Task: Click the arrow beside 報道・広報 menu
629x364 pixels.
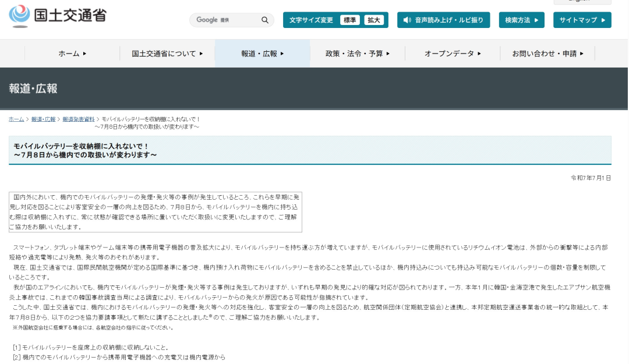Action: [282, 54]
